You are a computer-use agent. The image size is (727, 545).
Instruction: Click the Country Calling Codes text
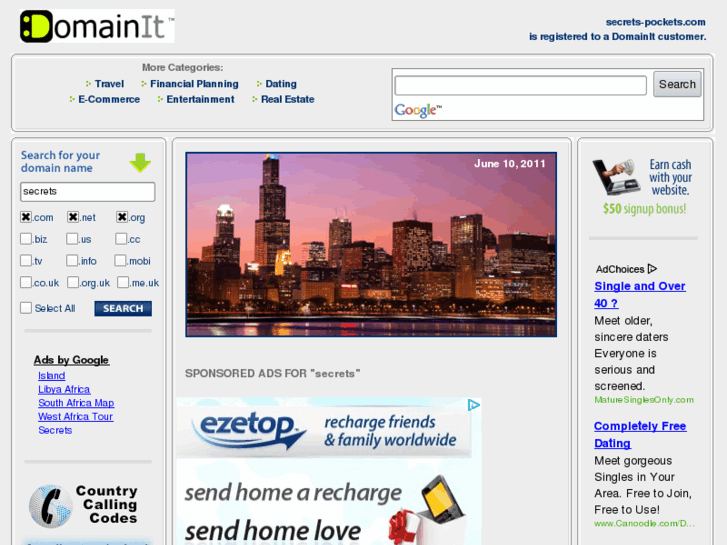[108, 504]
